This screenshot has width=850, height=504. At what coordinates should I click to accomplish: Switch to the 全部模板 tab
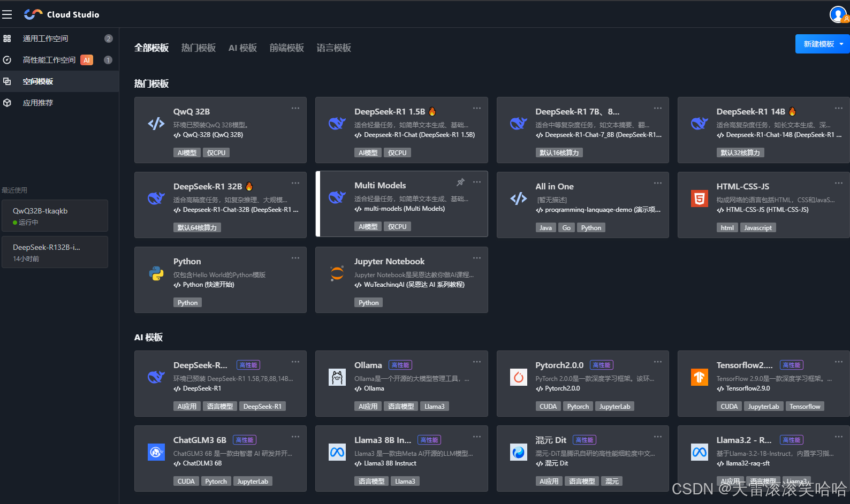[151, 48]
